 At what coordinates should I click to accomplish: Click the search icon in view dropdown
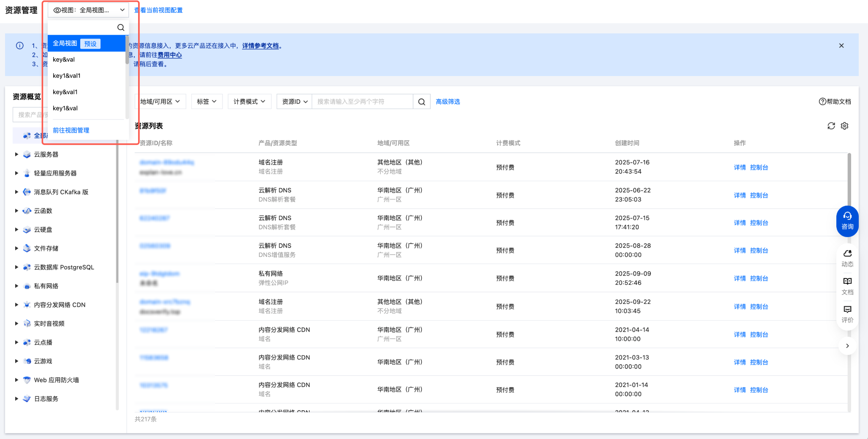(121, 27)
